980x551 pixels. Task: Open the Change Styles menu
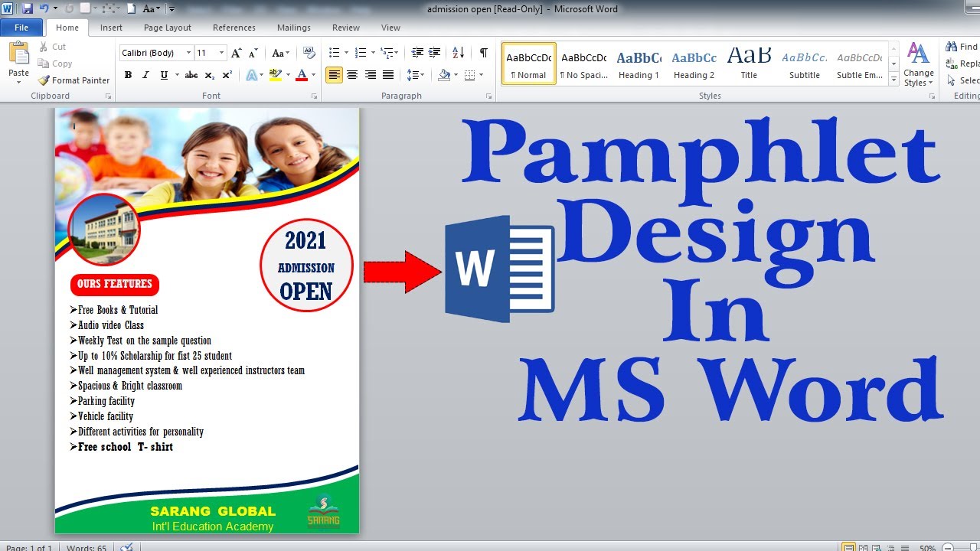click(x=918, y=64)
